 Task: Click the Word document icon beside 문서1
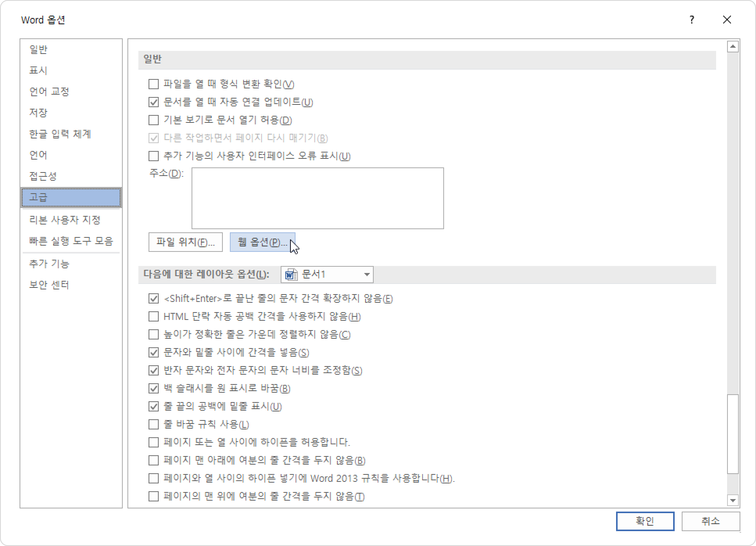(291, 275)
